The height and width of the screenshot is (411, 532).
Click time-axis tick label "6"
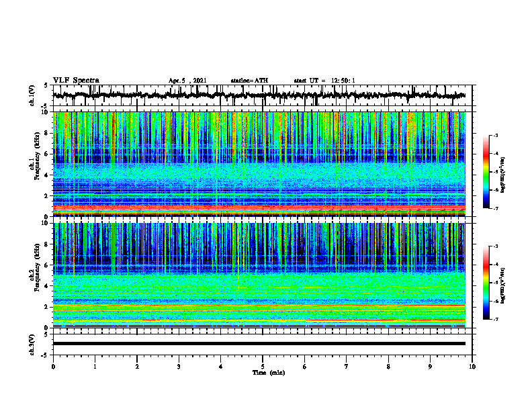coord(305,367)
